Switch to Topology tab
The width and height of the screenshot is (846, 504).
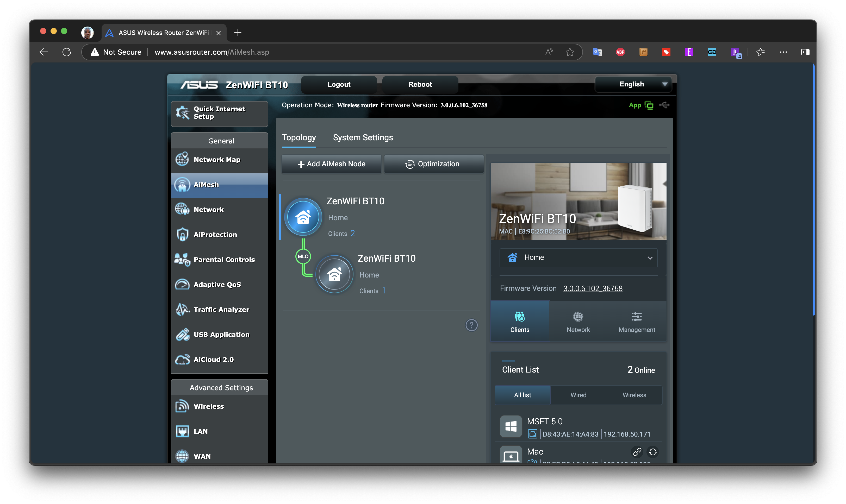coord(299,137)
